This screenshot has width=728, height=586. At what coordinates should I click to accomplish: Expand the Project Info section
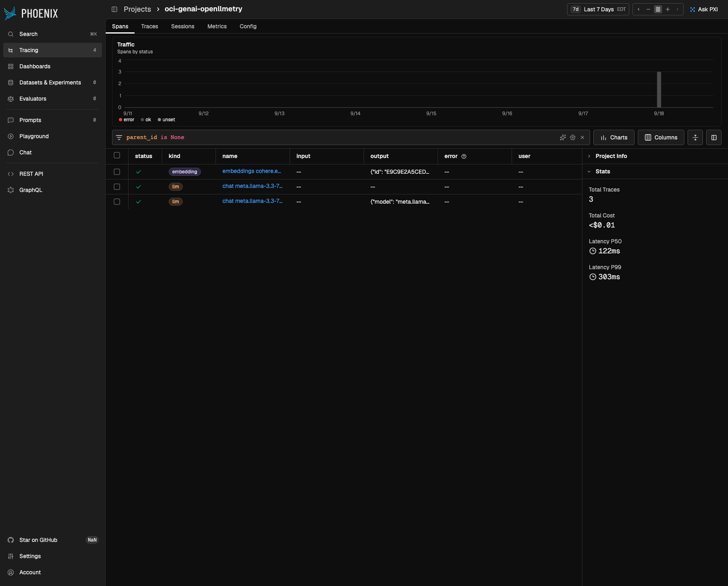click(611, 156)
